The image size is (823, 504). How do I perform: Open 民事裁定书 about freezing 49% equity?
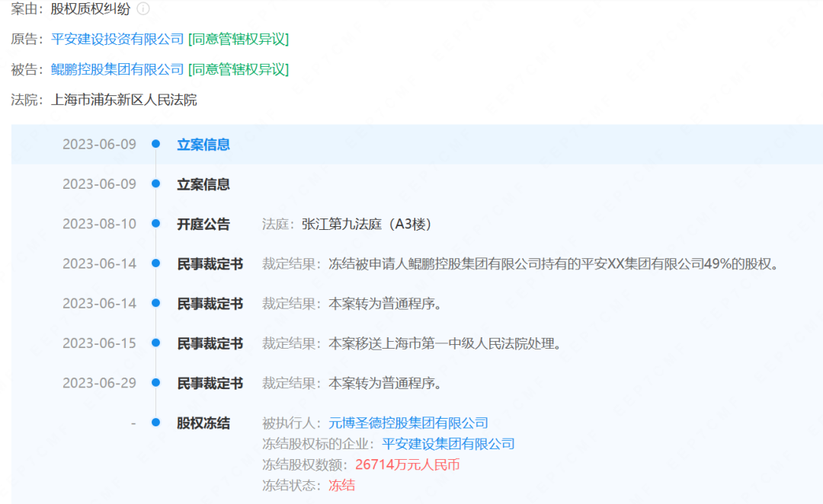(210, 263)
